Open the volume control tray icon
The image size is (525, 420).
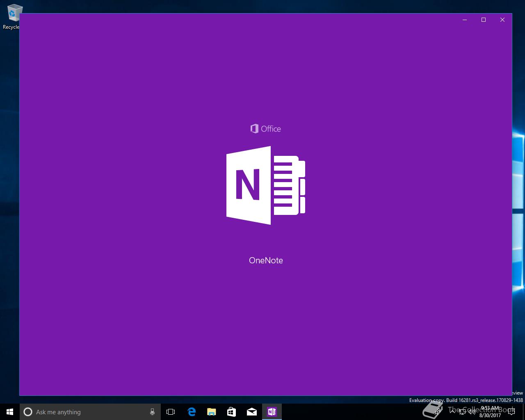click(x=472, y=412)
